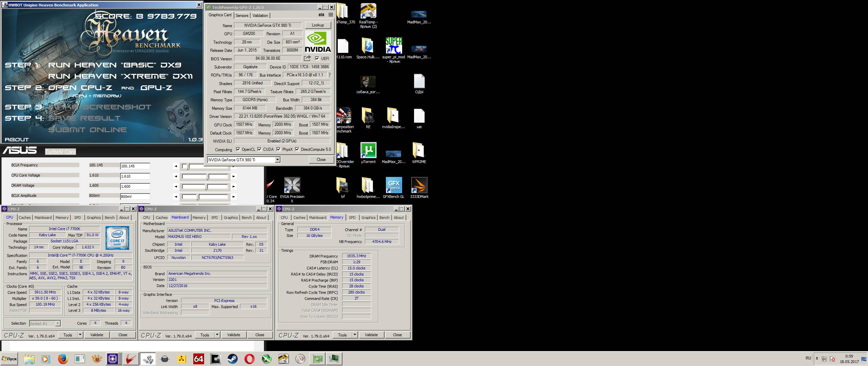The image size is (868, 366).
Task: Switch to the Sensors tab in GPU-Z
Action: [242, 16]
